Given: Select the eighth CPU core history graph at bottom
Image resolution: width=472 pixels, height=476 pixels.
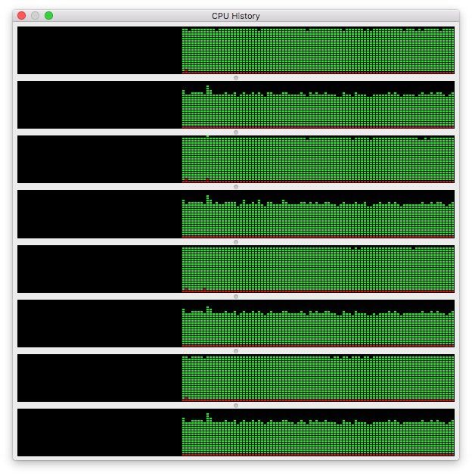Looking at the screenshot, I should [x=236, y=433].
